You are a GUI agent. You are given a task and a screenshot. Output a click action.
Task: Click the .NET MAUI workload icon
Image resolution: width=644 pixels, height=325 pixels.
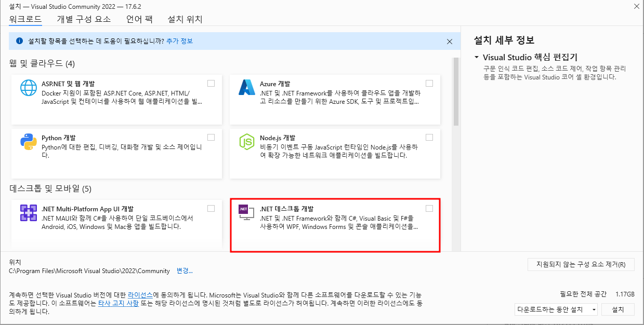(29, 212)
